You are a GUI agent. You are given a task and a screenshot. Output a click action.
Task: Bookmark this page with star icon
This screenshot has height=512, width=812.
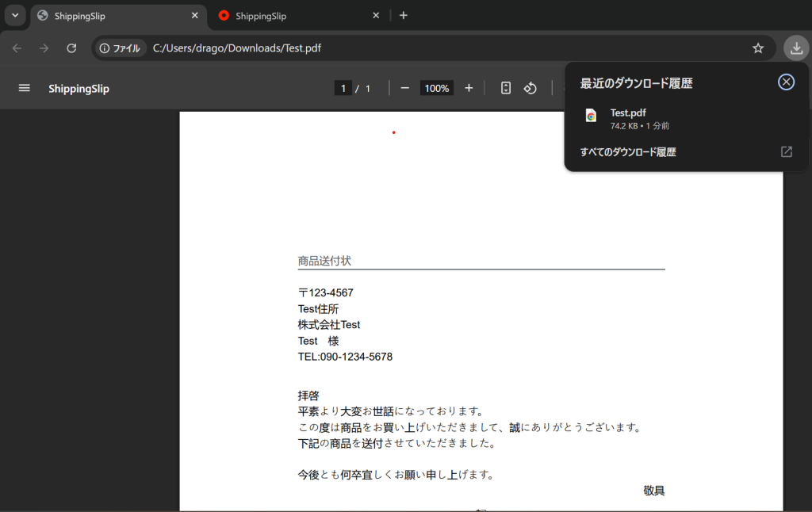pos(758,48)
